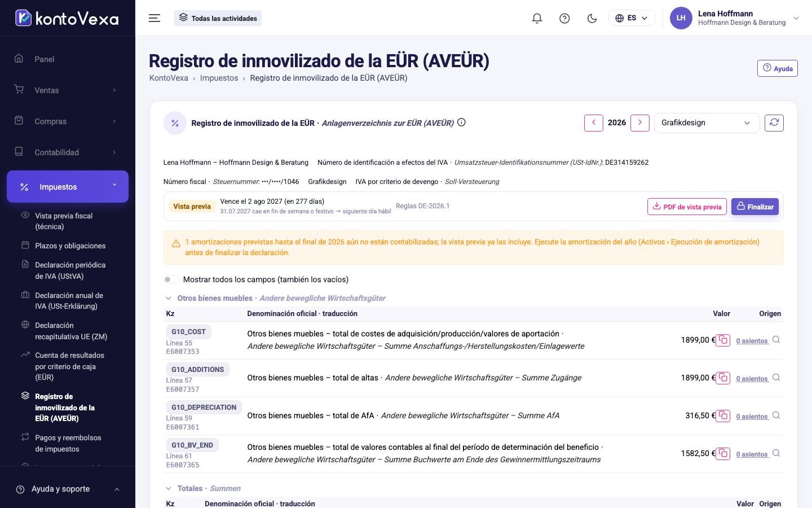Image resolution: width=812 pixels, height=508 pixels.
Task: Copy the G10_DEPRECIATION value
Action: (x=723, y=416)
